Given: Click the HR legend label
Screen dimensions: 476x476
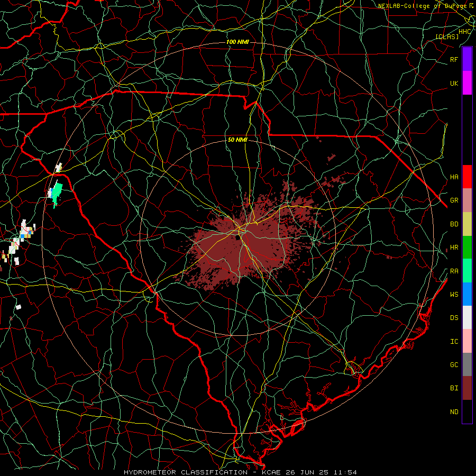Looking at the screenshot, I should [454, 248].
